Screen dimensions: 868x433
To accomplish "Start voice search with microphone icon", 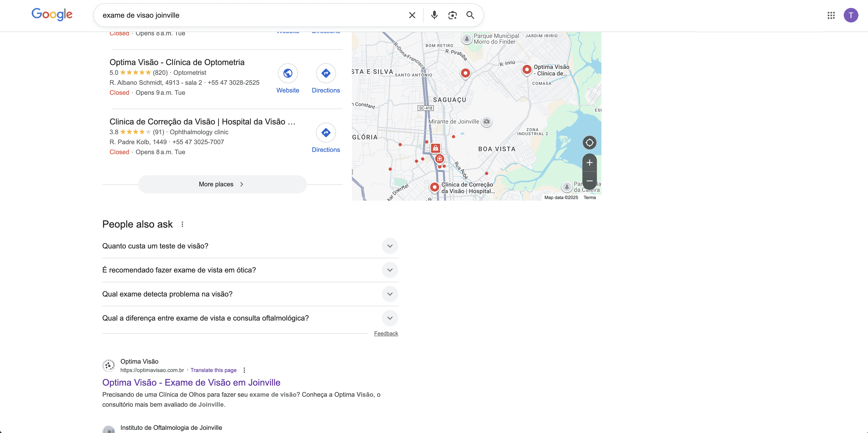I will [x=434, y=15].
